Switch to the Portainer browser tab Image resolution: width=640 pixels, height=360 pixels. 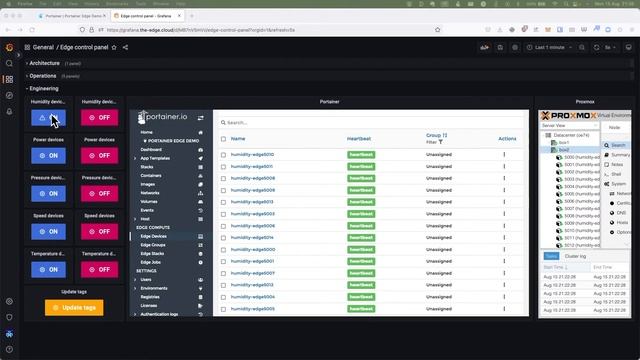72,16
